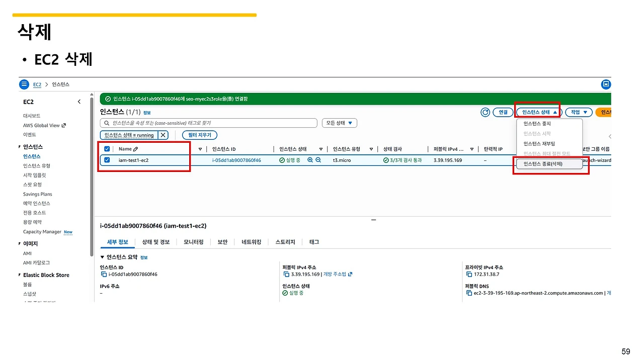Image resolution: width=644 pixels, height=362 pixels.
Task: Click the refresh instances icon
Action: pyautogui.click(x=485, y=112)
